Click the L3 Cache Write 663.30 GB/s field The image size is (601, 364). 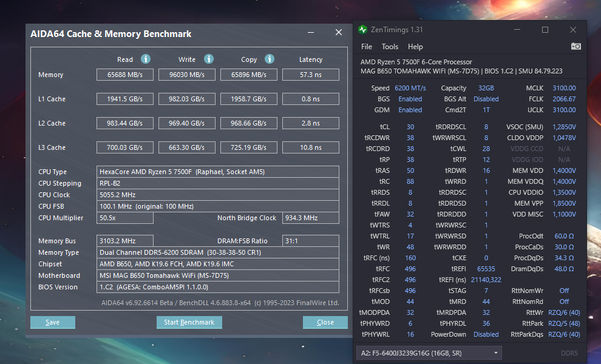[x=186, y=147]
